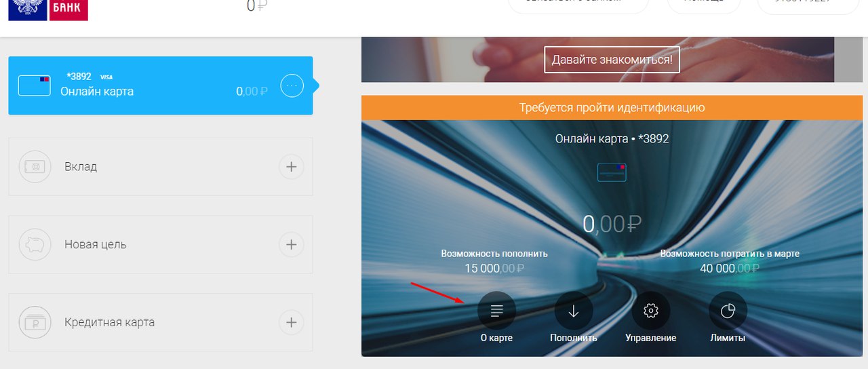Click the small card image under 'Онлайн карта • *3892'
The width and height of the screenshot is (868, 369).
point(612,172)
